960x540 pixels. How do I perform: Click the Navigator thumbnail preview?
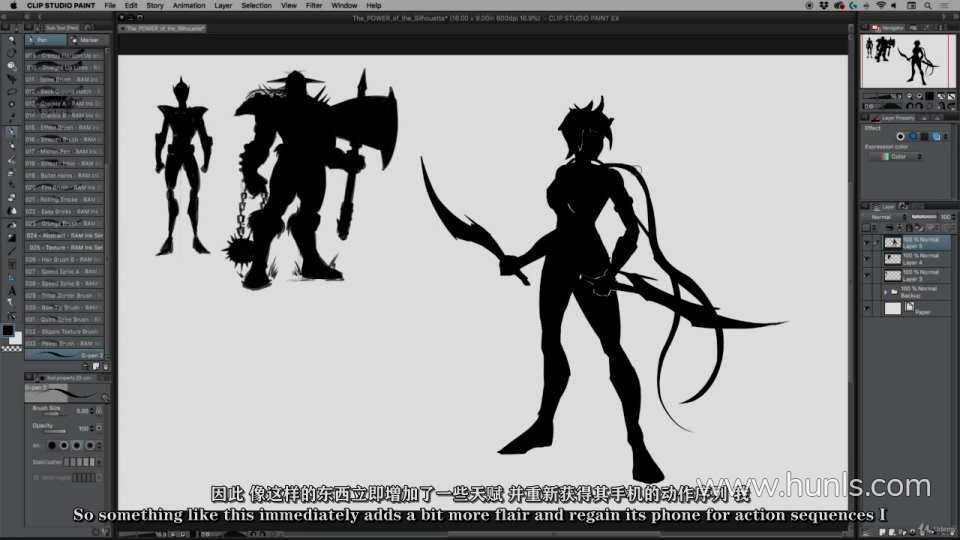coord(907,61)
